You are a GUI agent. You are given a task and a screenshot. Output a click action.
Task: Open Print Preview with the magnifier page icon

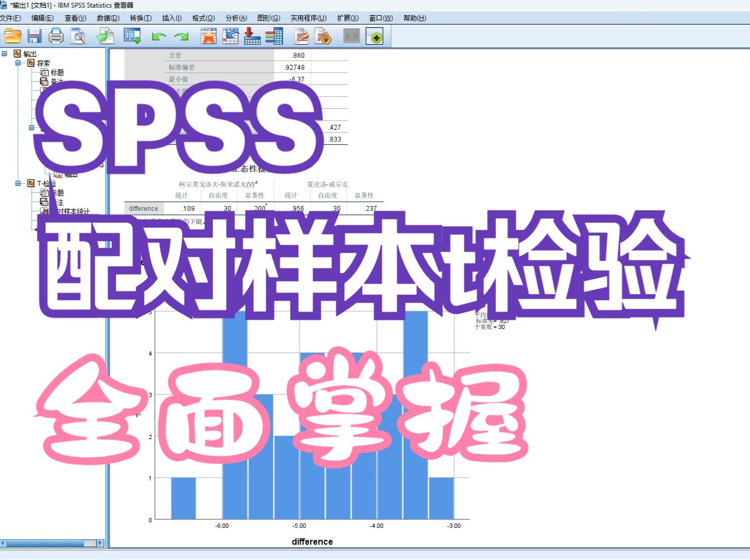click(x=78, y=36)
